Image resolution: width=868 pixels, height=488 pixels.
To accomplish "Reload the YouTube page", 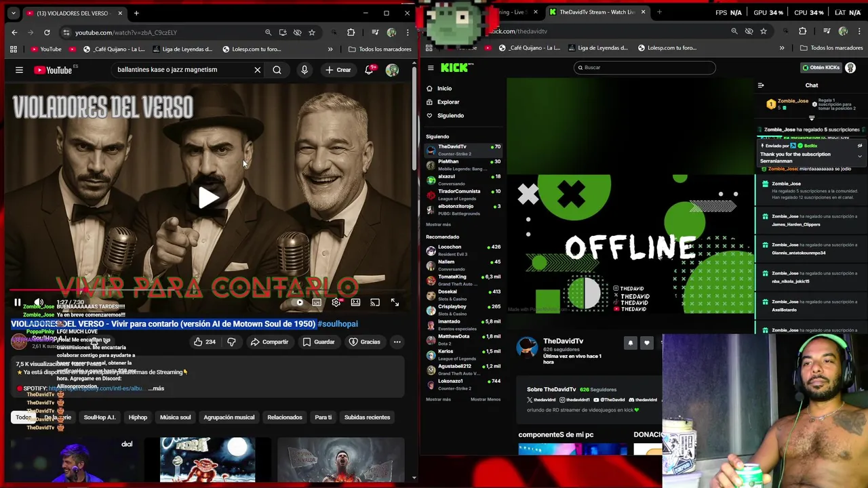I will (x=47, y=33).
